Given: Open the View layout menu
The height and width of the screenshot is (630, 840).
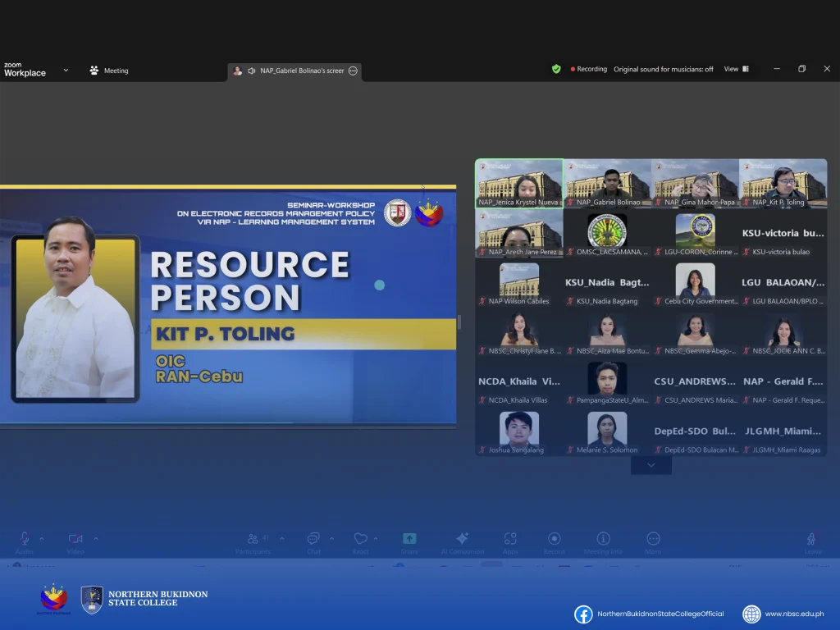Looking at the screenshot, I should pyautogui.click(x=736, y=70).
